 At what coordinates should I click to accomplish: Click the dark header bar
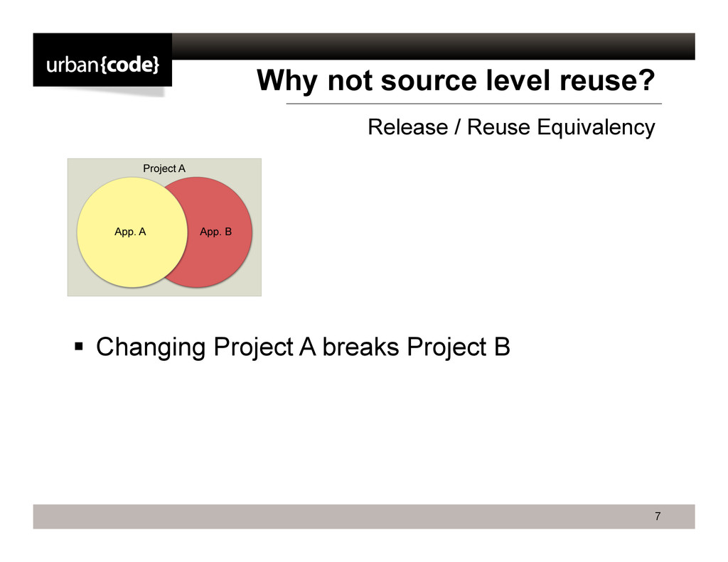click(x=433, y=46)
